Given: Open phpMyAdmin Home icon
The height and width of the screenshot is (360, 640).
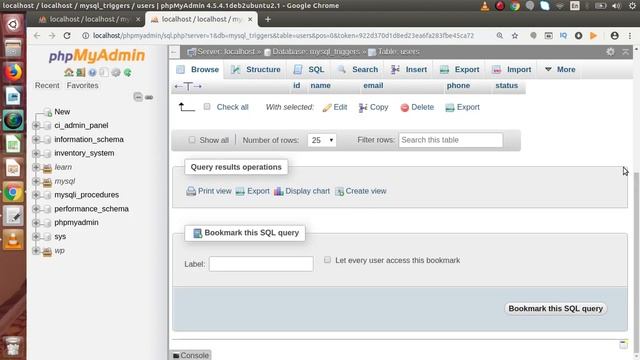Looking at the screenshot, I should click(69, 72).
